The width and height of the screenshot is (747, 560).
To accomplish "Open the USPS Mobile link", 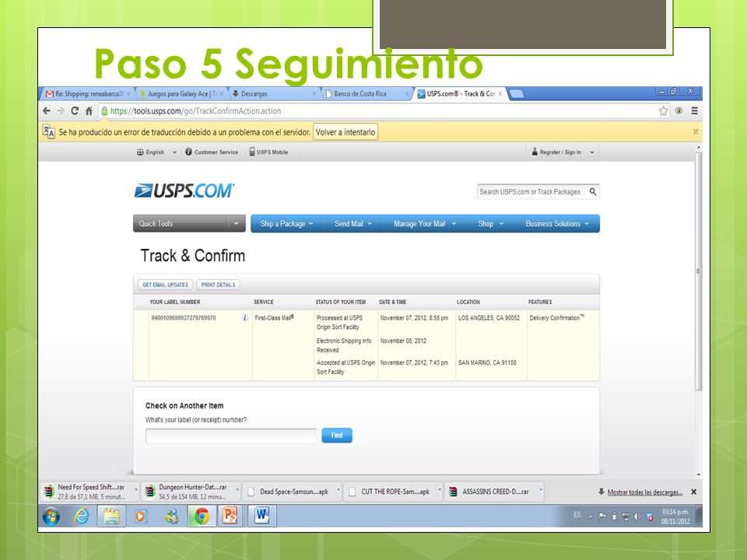I will point(268,152).
